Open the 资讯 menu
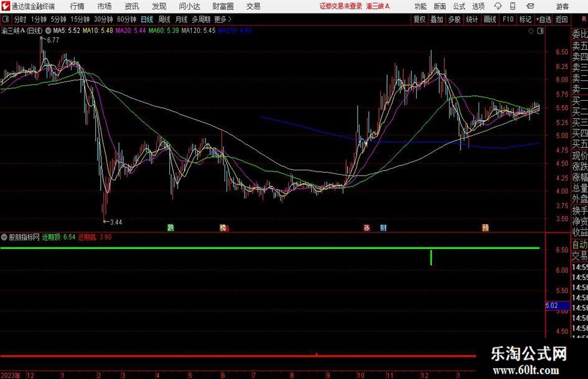 coord(132,6)
